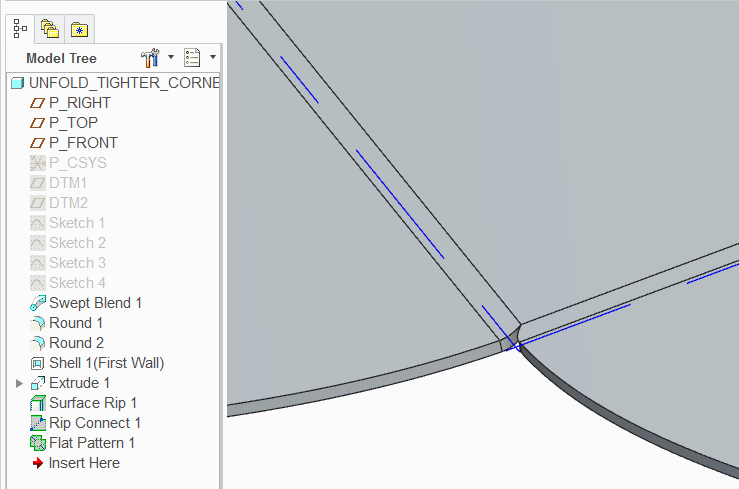Click the red Insert Here arrow
This screenshot has height=489, width=739.
coord(38,463)
